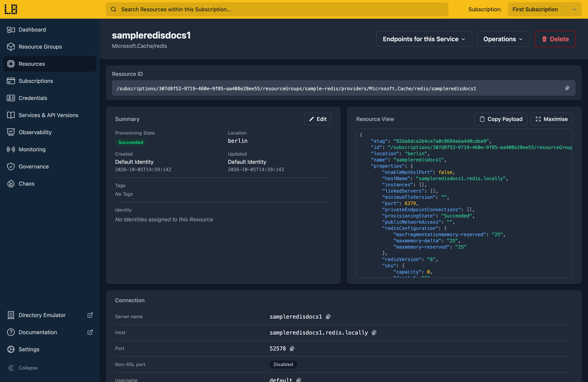
Task: Delete the sampleredisdocs1 resource
Action: click(555, 39)
